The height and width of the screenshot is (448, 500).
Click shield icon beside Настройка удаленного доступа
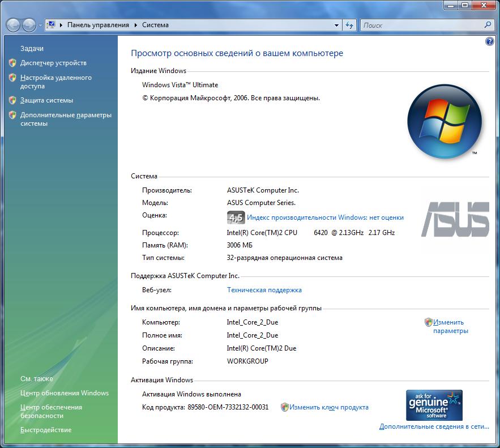12,78
